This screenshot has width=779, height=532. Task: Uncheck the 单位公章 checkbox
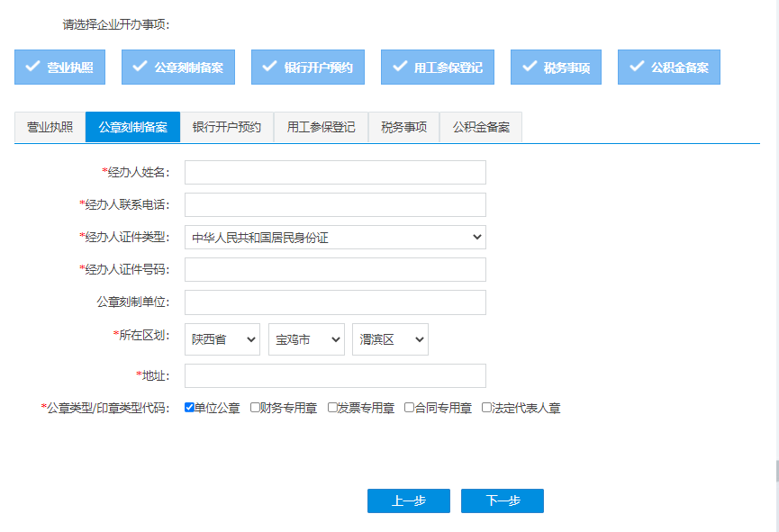click(x=188, y=408)
